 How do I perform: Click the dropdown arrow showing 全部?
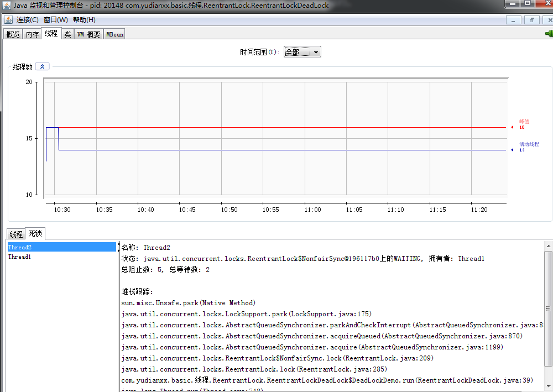pyautogui.click(x=316, y=51)
